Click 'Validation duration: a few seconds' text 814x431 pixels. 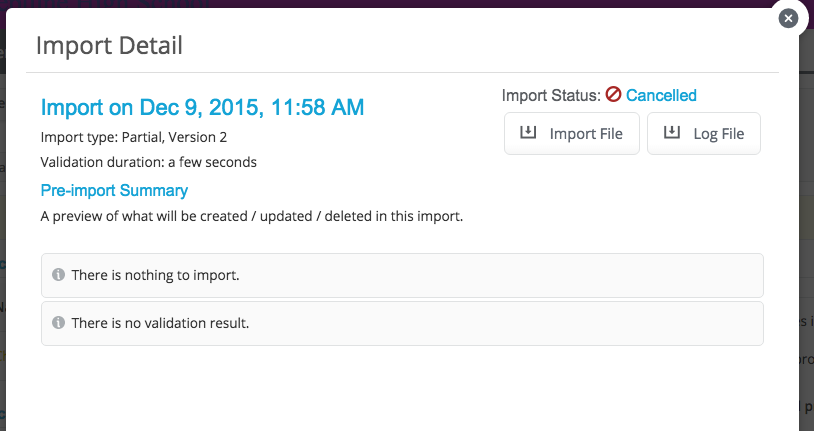pos(148,162)
